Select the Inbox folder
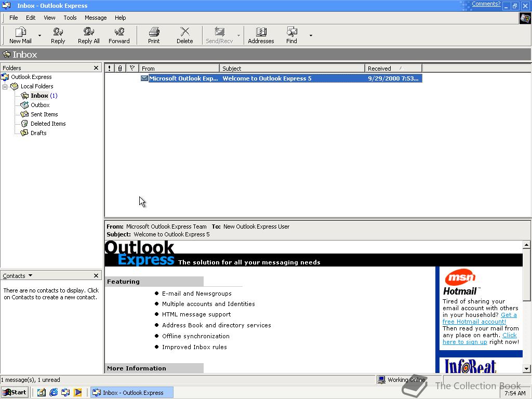This screenshot has width=532, height=399. pyautogui.click(x=39, y=96)
